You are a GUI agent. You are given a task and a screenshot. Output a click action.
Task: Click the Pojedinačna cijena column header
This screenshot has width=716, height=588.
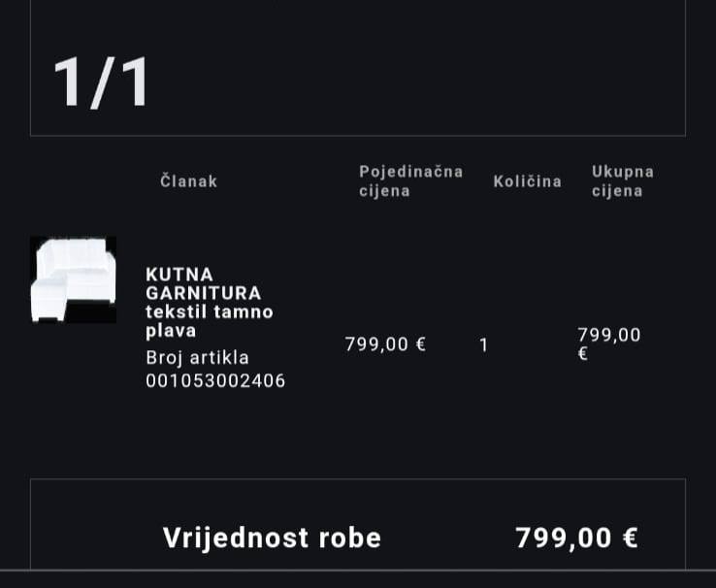(411, 181)
